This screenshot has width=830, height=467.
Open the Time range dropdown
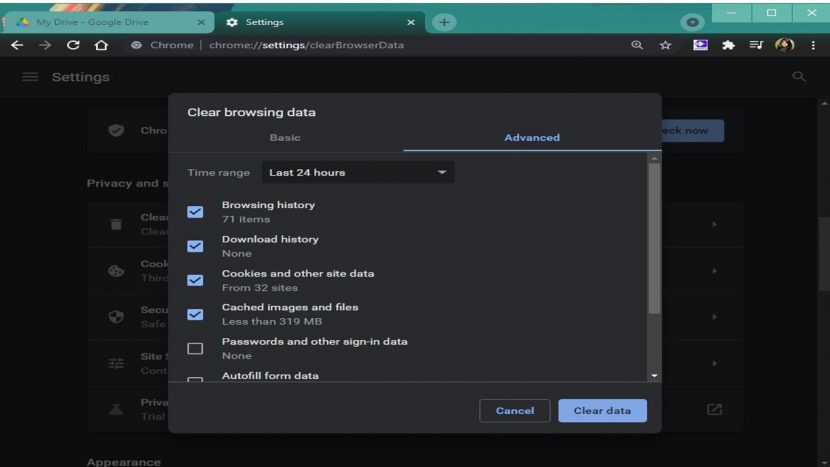358,173
